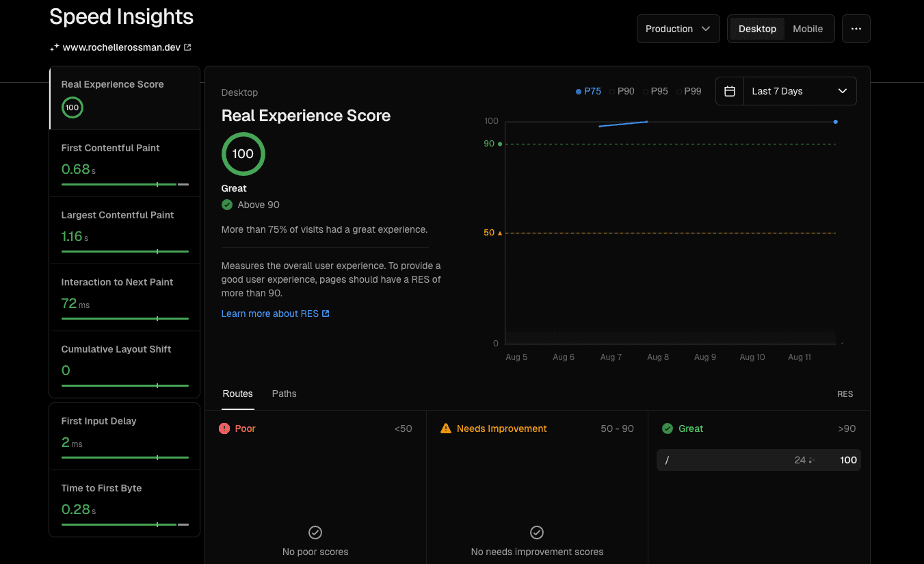Select the P90 percentile option

point(622,91)
